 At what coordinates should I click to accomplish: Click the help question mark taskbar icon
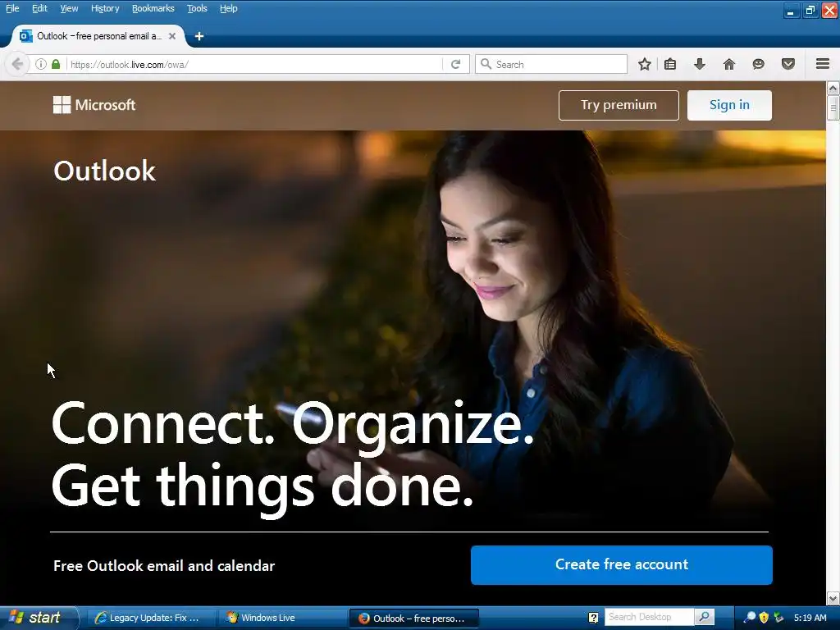click(x=594, y=618)
